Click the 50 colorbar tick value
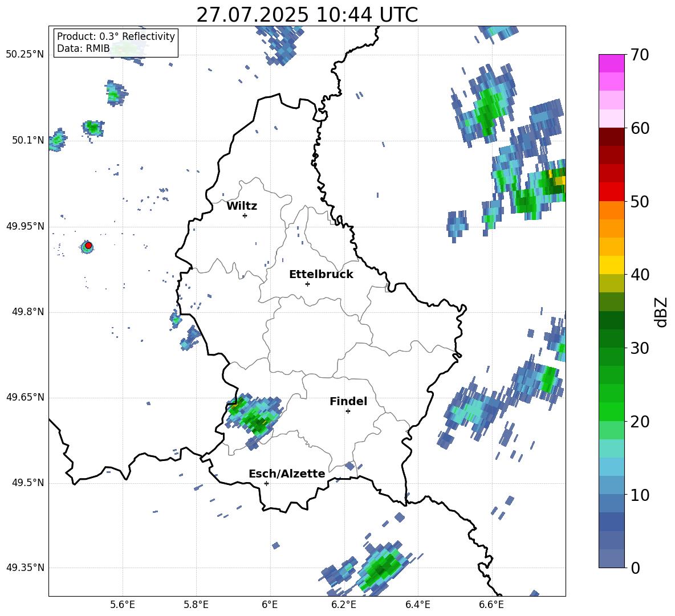Image resolution: width=675 pixels, height=616 pixels. click(x=640, y=201)
